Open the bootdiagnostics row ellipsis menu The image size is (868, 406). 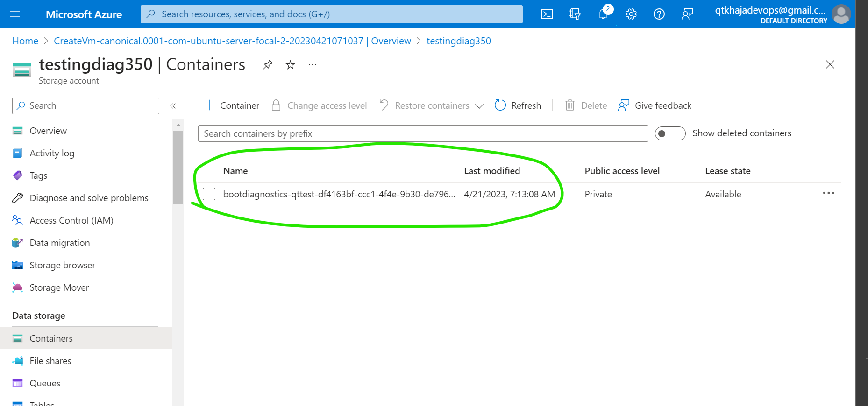828,193
